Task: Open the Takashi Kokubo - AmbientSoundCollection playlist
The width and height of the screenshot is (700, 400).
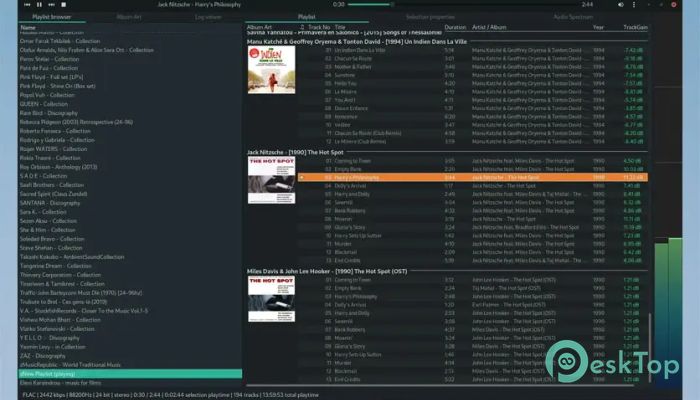Action: (x=72, y=257)
